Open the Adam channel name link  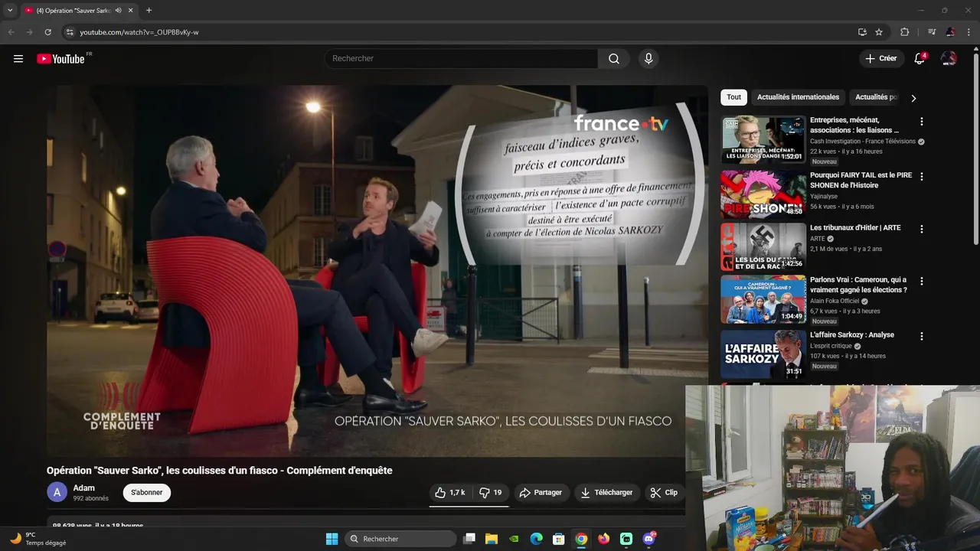tap(84, 488)
